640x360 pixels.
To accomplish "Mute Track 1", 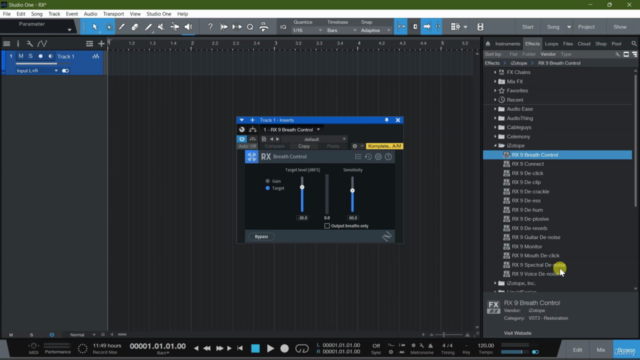I will 21,56.
